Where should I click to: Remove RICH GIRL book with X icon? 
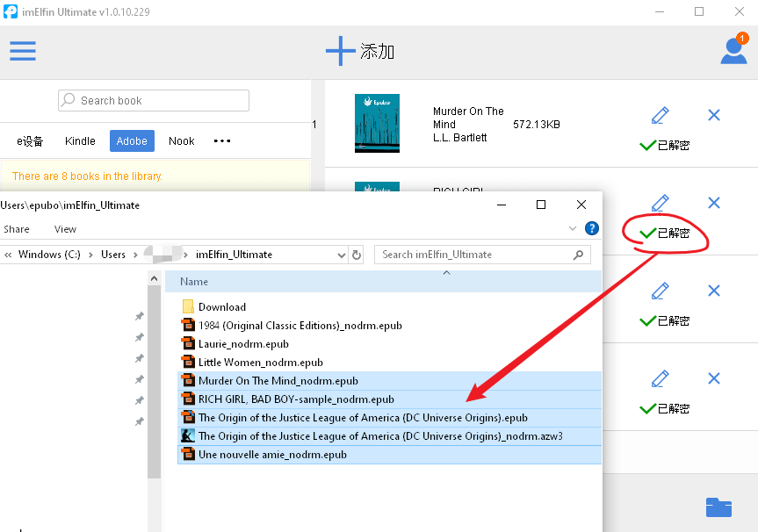point(714,203)
